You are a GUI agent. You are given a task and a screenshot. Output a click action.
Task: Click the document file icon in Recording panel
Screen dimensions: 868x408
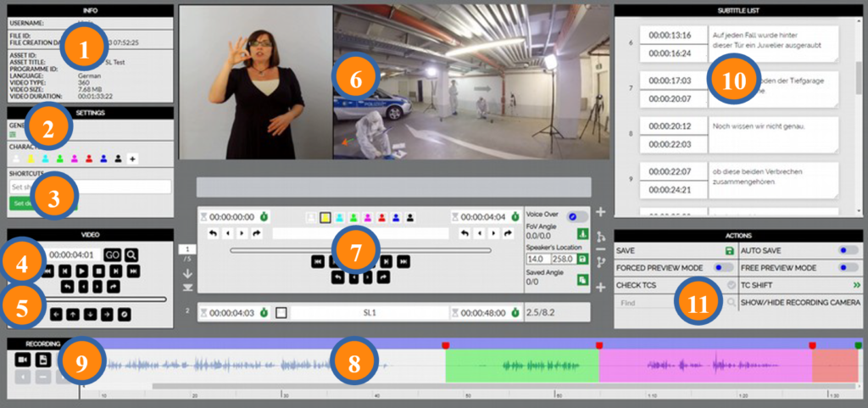point(43,360)
